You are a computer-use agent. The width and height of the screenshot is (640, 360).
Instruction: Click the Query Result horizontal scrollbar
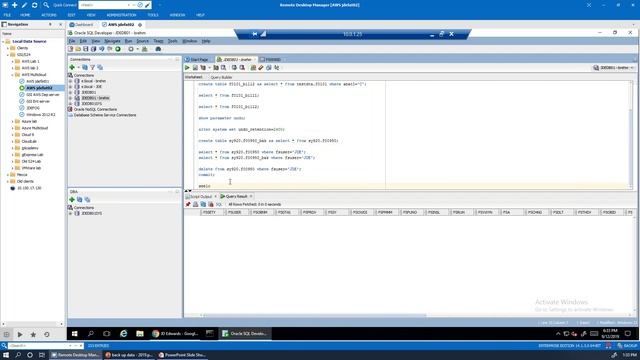314,315
